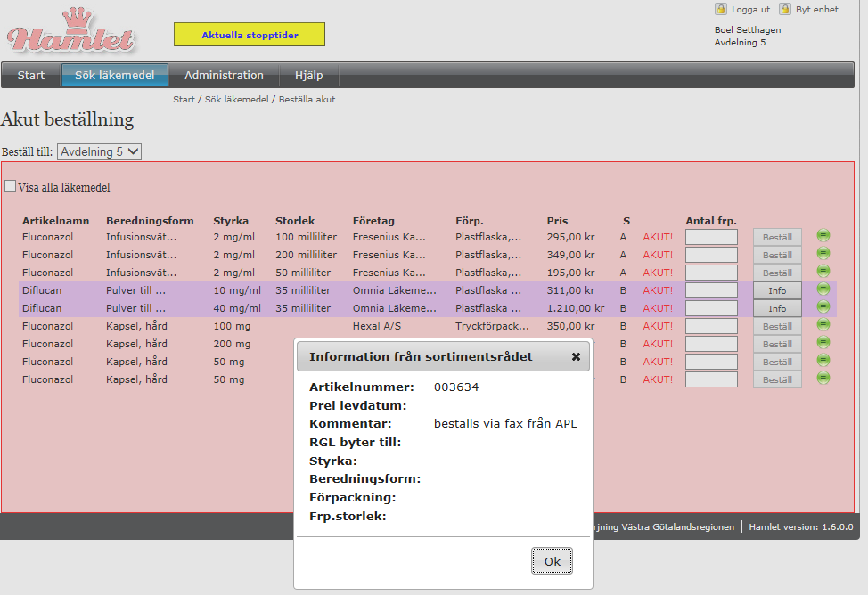The image size is (868, 595).
Task: Click article number 003634 in the dialog
Action: coord(456,387)
